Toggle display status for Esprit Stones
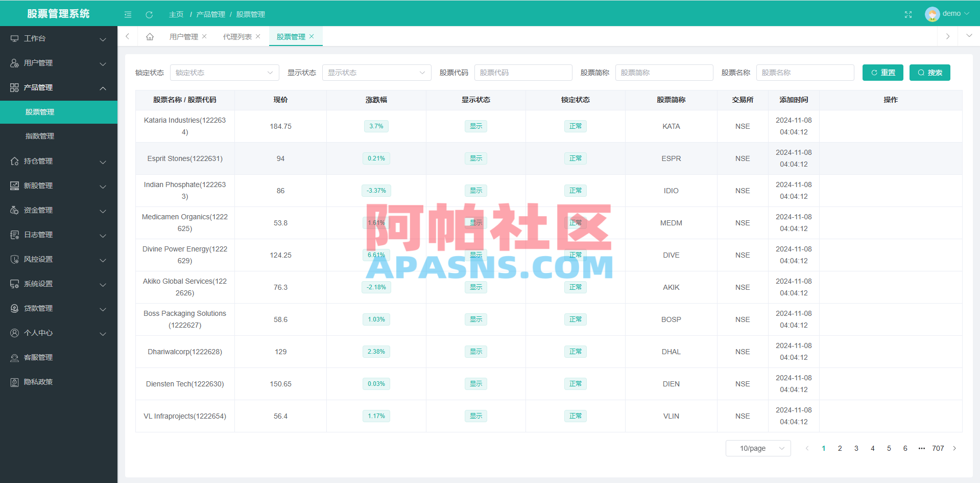The width and height of the screenshot is (980, 483). pos(475,158)
